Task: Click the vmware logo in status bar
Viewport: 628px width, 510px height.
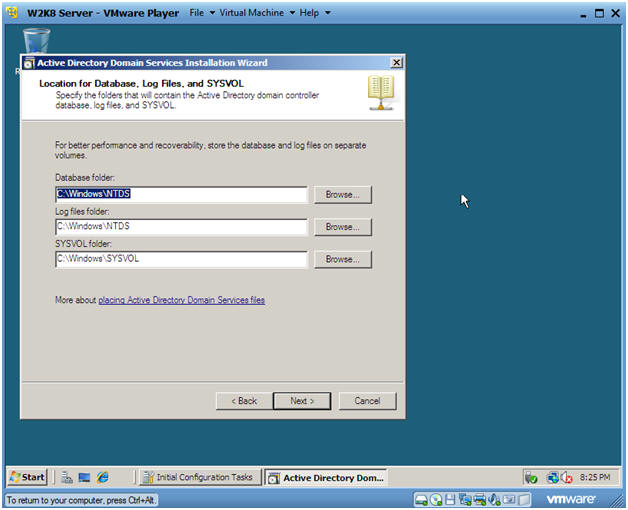Action: (571, 499)
